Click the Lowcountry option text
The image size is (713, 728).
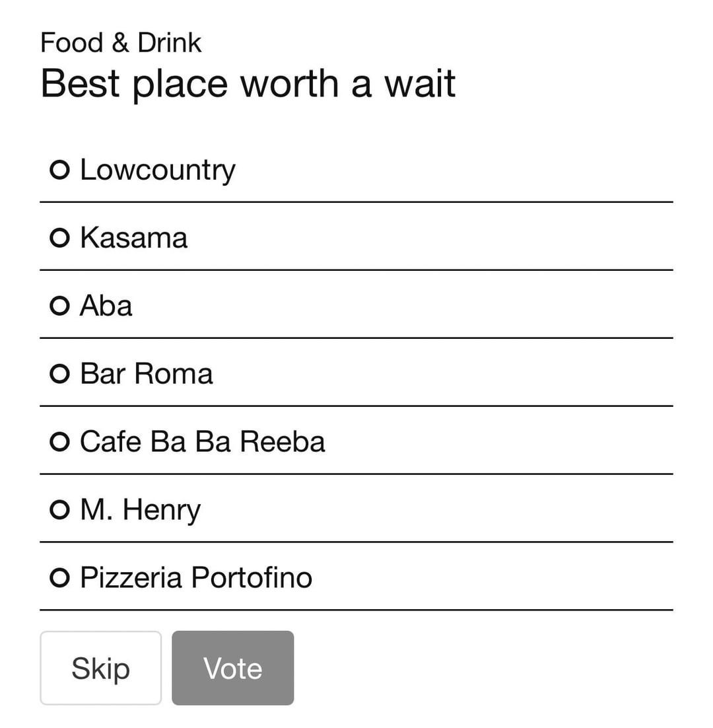[157, 170]
